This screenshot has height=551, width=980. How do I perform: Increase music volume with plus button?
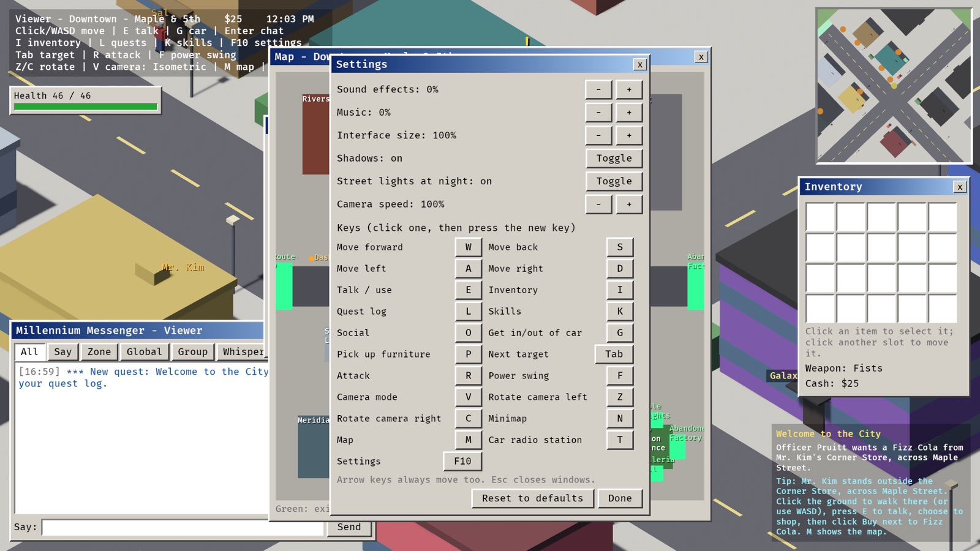click(629, 113)
